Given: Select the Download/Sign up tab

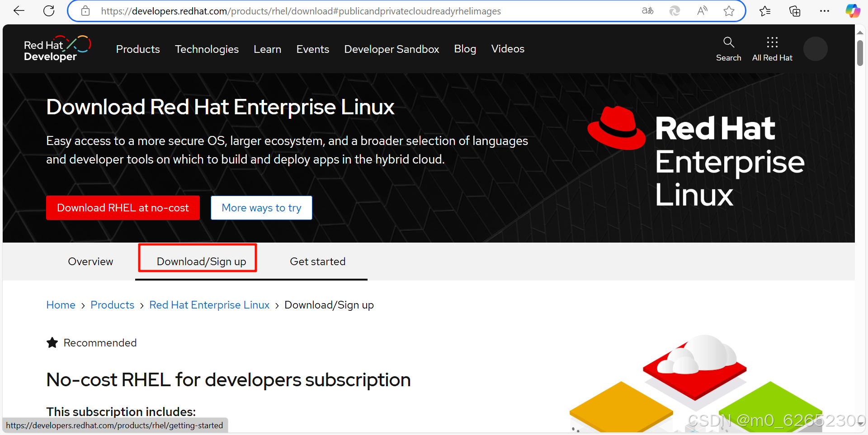Looking at the screenshot, I should [x=201, y=262].
